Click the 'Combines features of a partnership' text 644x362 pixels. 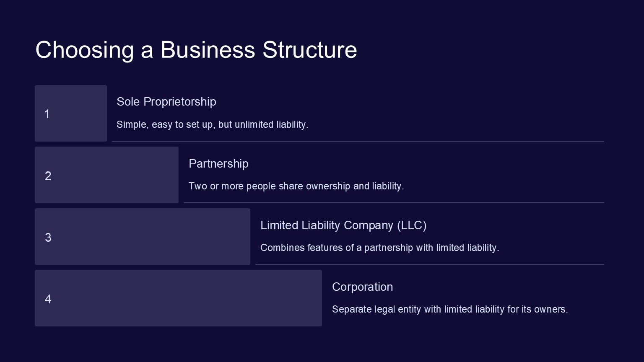coord(379,248)
